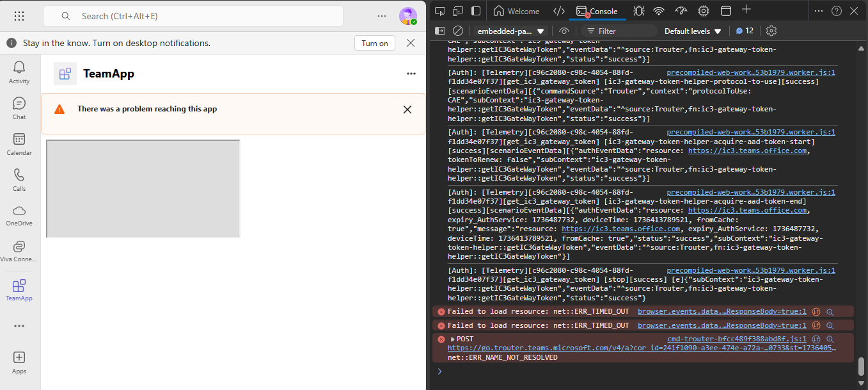The height and width of the screenshot is (390, 868).
Task: Toggle the console sidebar panel
Action: click(440, 31)
